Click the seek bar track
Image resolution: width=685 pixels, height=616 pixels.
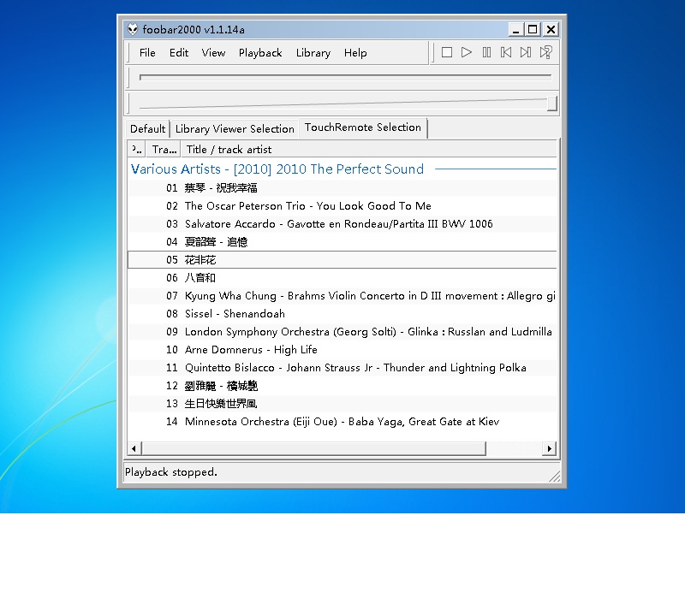pyautogui.click(x=345, y=77)
